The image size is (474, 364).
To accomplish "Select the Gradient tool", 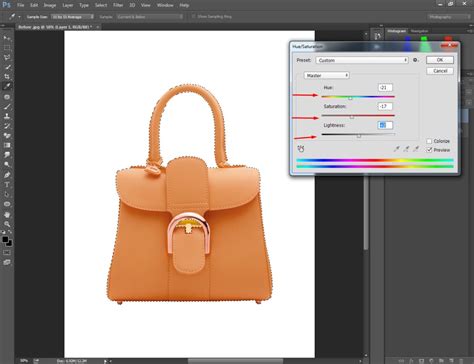I will pos(7,145).
